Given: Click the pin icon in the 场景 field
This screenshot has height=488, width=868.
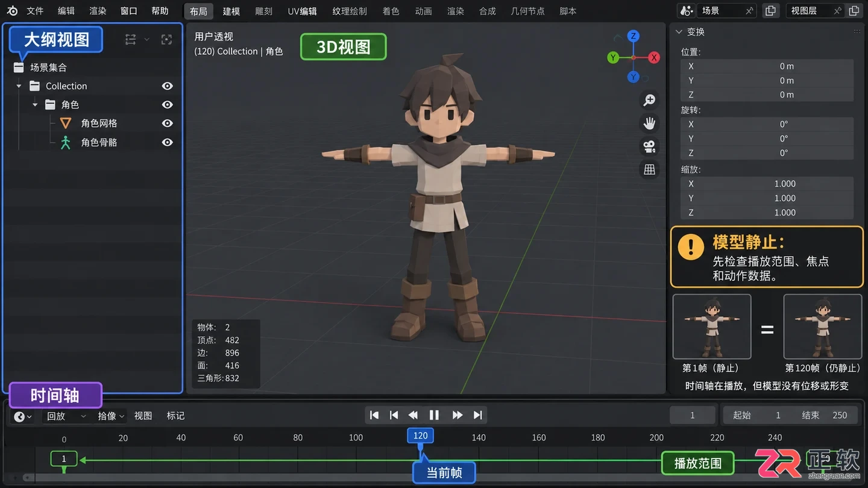Looking at the screenshot, I should click(749, 11).
